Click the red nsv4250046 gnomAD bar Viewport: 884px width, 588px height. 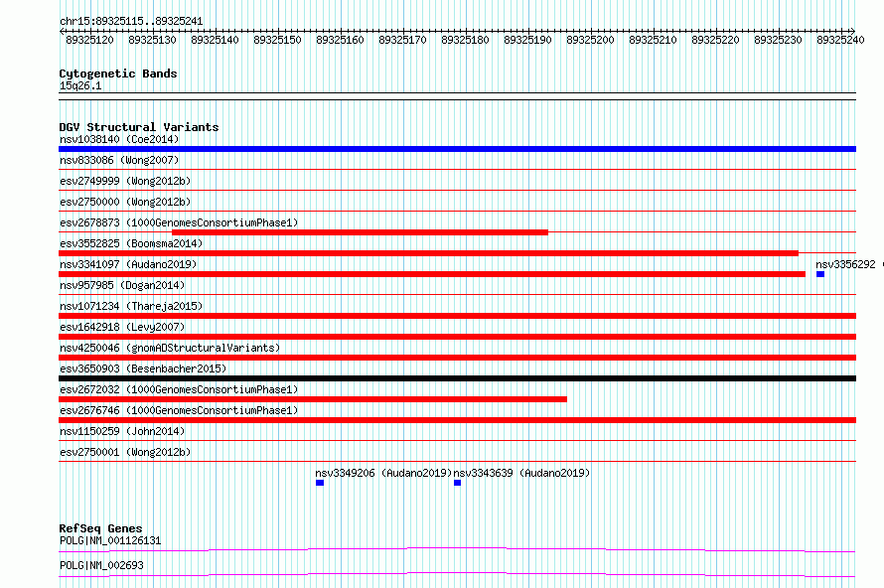[x=457, y=358]
